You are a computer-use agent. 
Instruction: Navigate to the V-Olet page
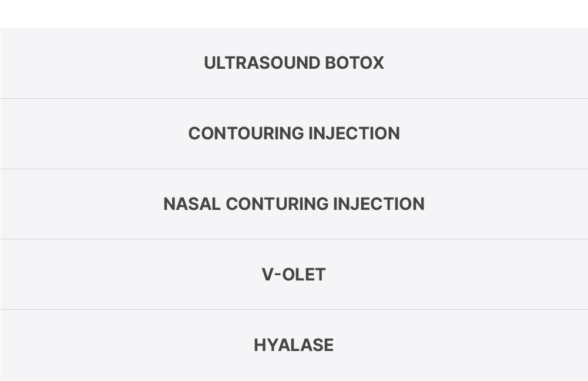tap(294, 275)
